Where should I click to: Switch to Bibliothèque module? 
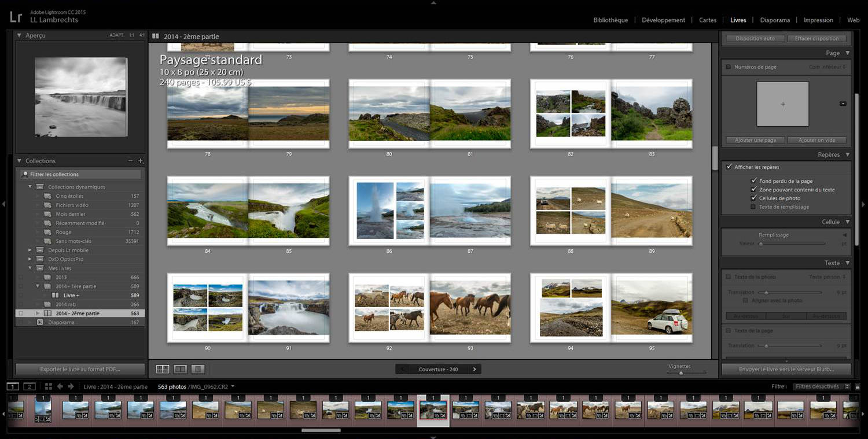coord(610,20)
